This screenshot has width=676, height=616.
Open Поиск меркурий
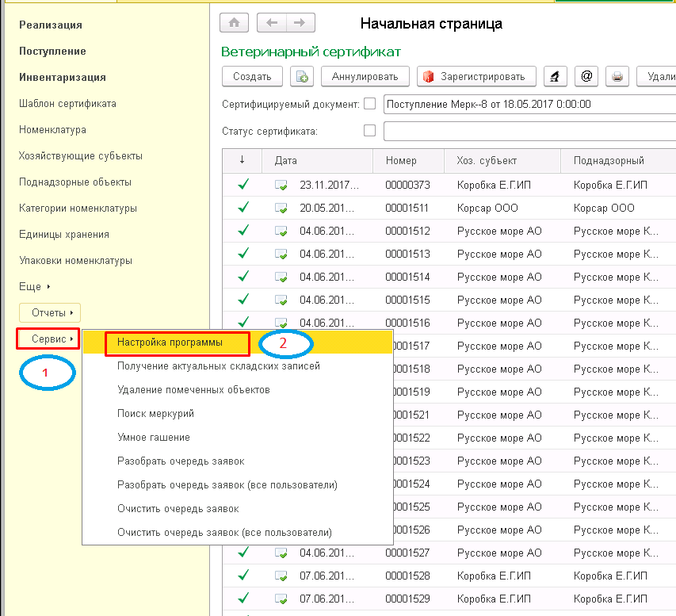pyautogui.click(x=155, y=414)
